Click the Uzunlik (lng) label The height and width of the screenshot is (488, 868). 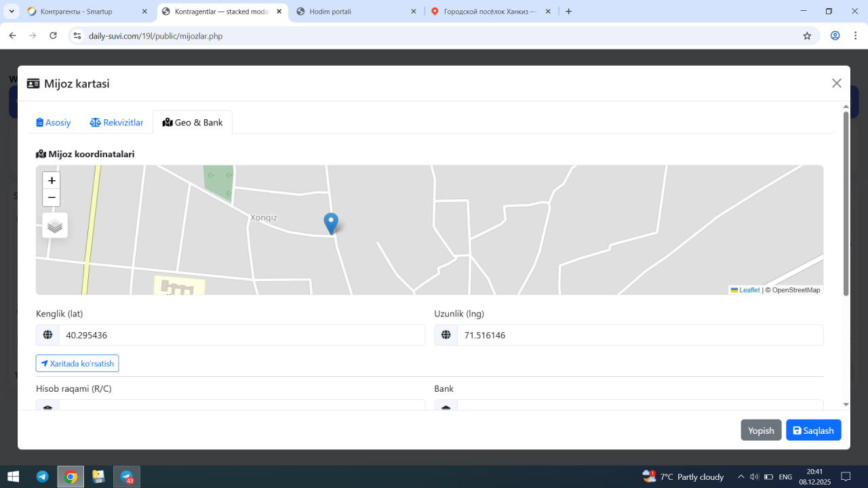(x=459, y=313)
